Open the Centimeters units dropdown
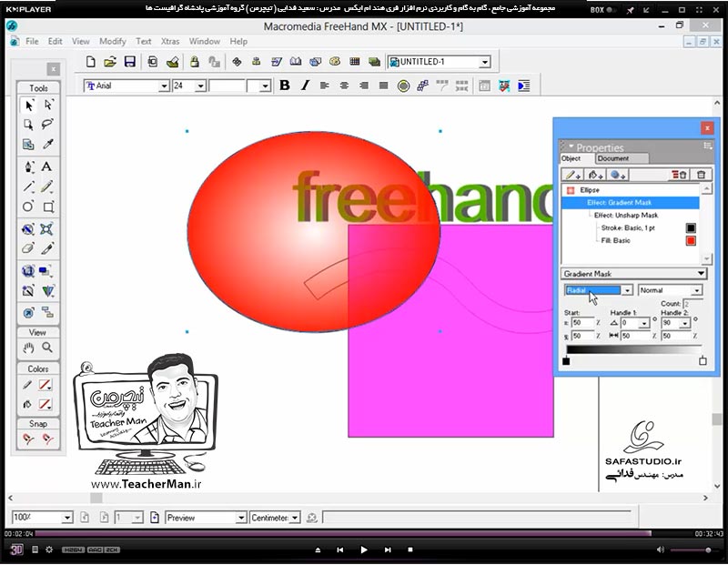Viewport: 728px width, 565px height. point(295,518)
